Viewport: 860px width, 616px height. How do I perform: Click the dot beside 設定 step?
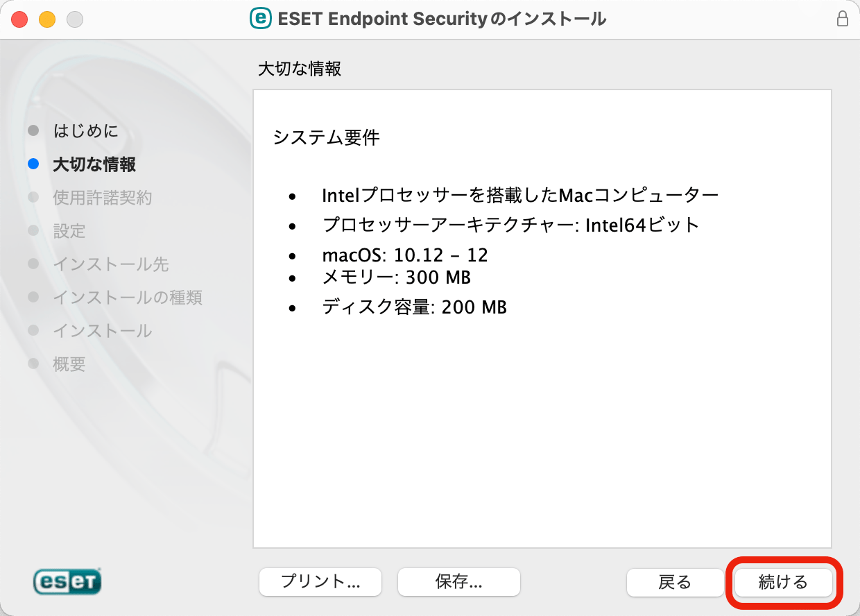tap(34, 231)
